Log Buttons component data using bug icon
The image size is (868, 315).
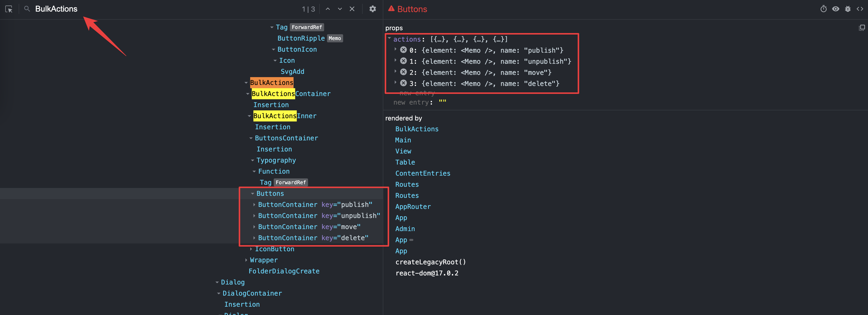[x=848, y=9]
